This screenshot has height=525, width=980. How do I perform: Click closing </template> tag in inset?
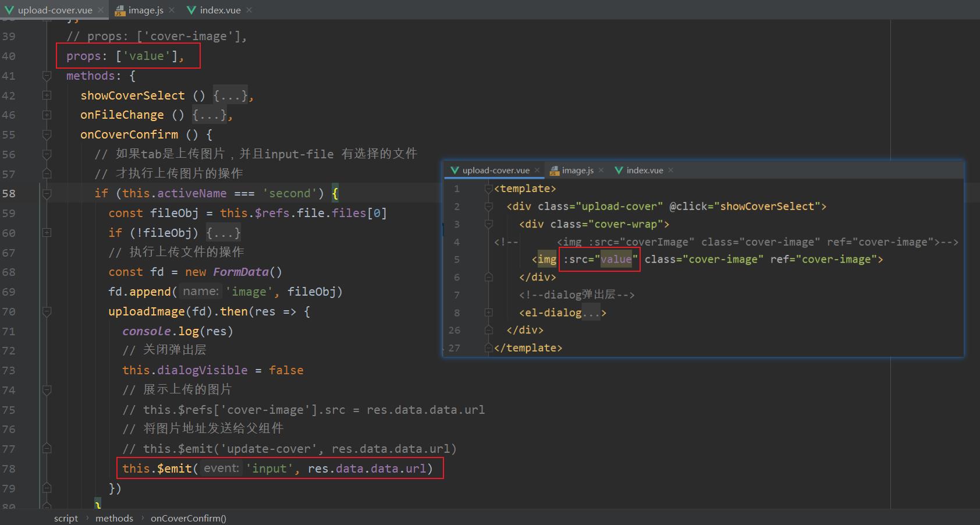[528, 347]
